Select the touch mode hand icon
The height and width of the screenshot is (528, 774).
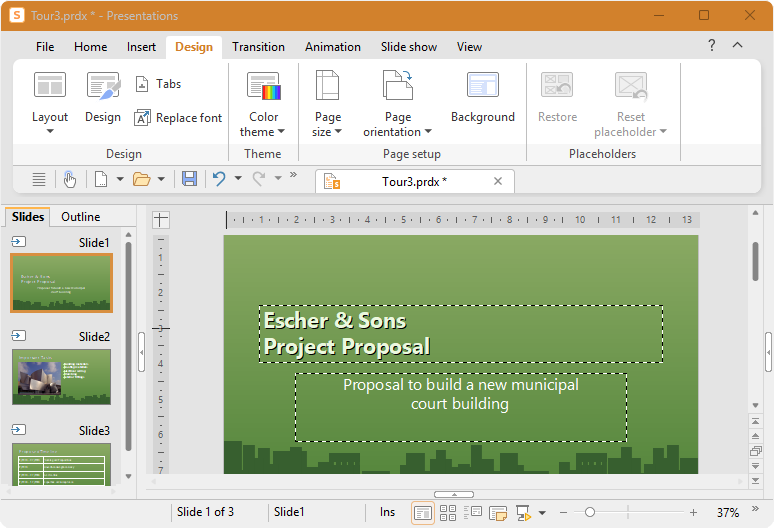pos(70,179)
